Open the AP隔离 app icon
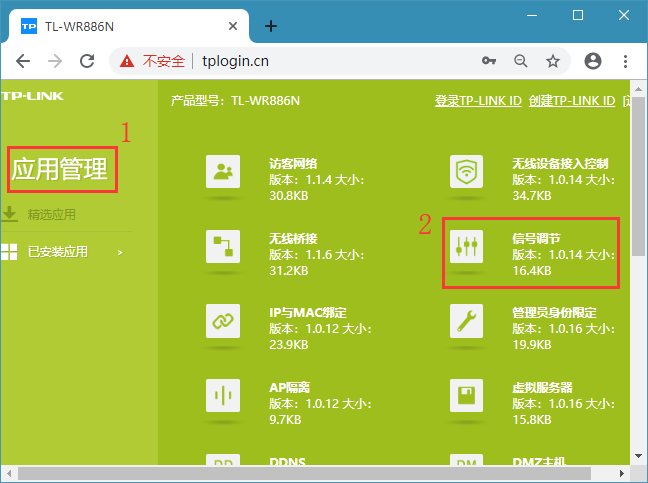648x483 pixels. pyautogui.click(x=222, y=395)
